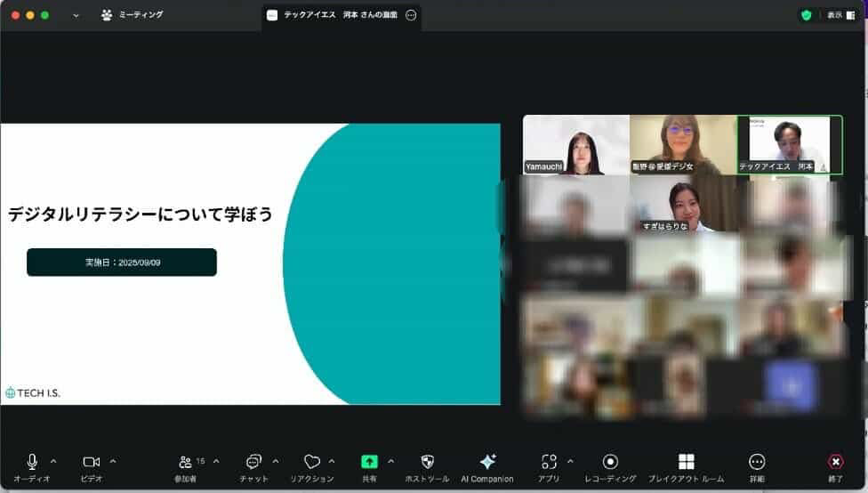Toggle the microphone audio (オーディオ) mute
The image size is (868, 493).
click(32, 462)
